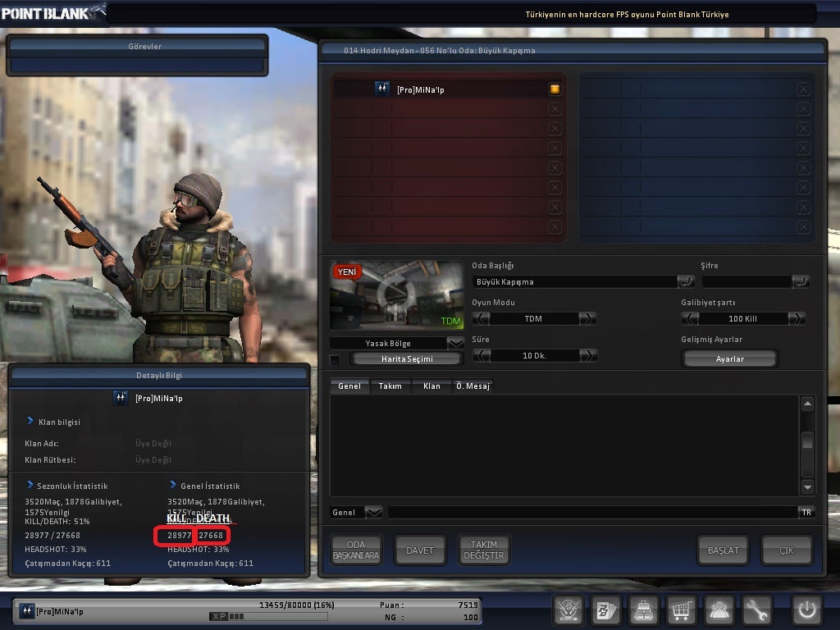Click the Şifre password field
The width and height of the screenshot is (840, 630).
pos(746,282)
